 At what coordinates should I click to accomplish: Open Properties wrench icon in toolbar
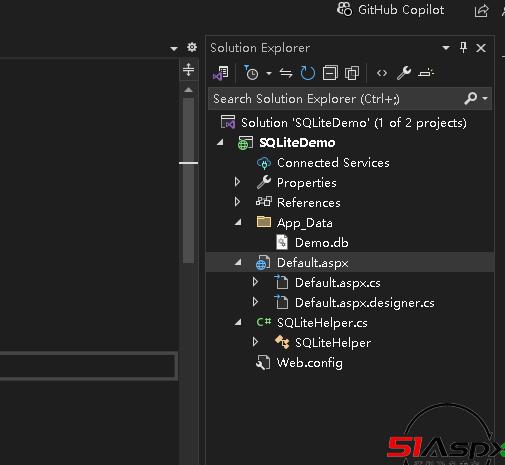coord(404,73)
